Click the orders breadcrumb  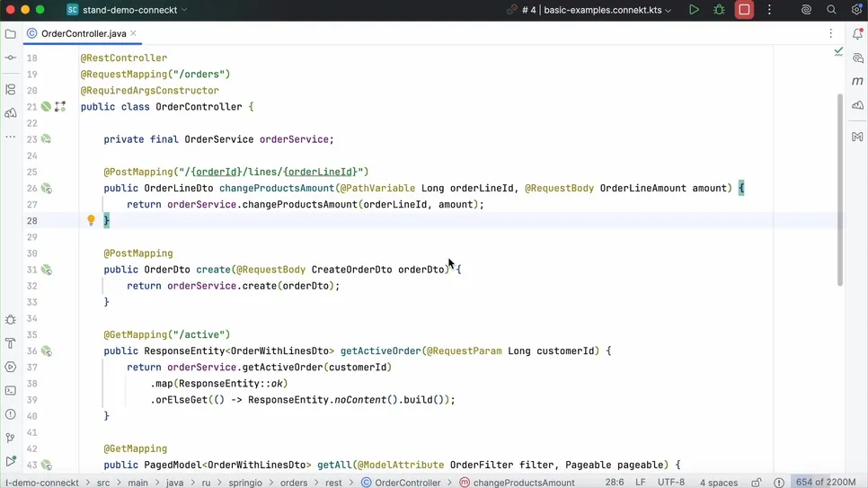(294, 483)
